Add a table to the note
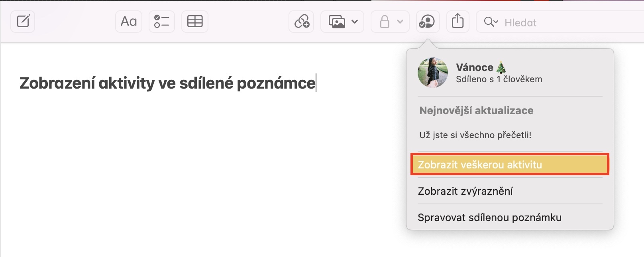 [x=195, y=21]
